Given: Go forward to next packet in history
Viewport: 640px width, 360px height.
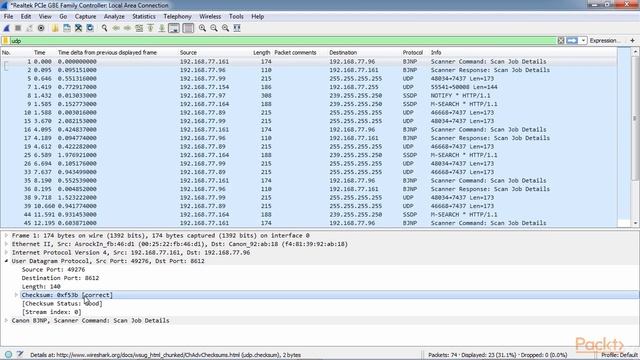Looking at the screenshot, I should (127, 28).
